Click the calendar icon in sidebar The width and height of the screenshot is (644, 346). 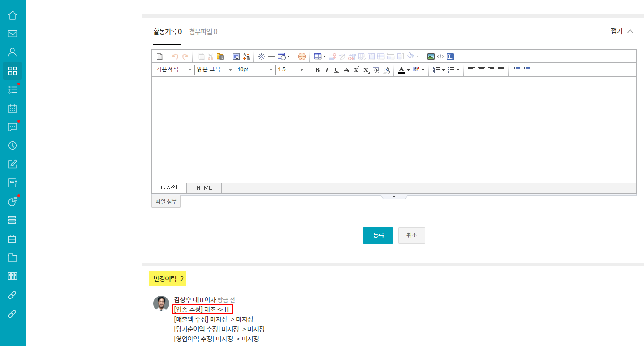13,108
